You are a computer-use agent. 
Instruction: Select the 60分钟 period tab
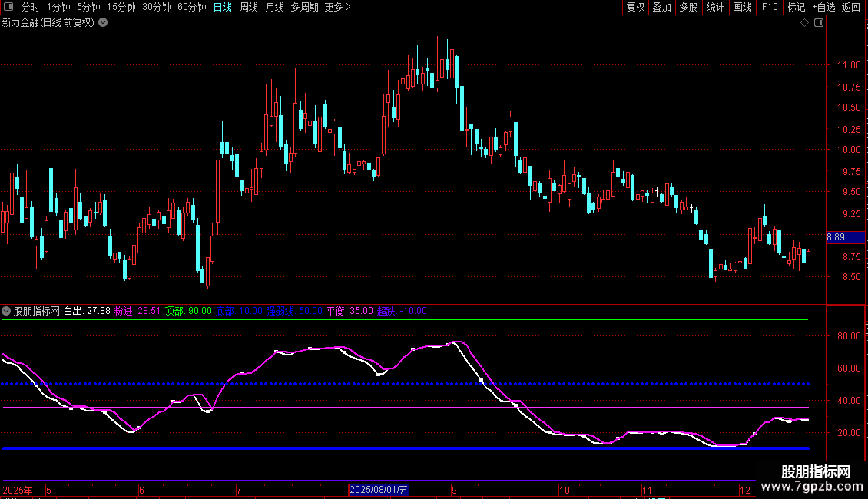[x=191, y=7]
